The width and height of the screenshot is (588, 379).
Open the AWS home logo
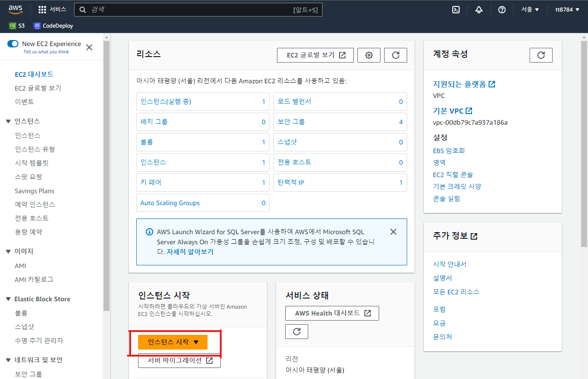[x=15, y=9]
